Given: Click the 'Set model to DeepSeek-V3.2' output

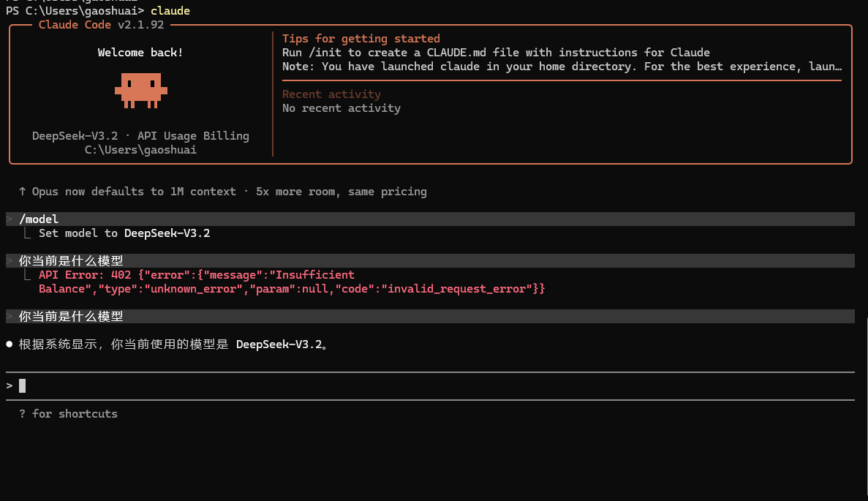Looking at the screenshot, I should (124, 233).
